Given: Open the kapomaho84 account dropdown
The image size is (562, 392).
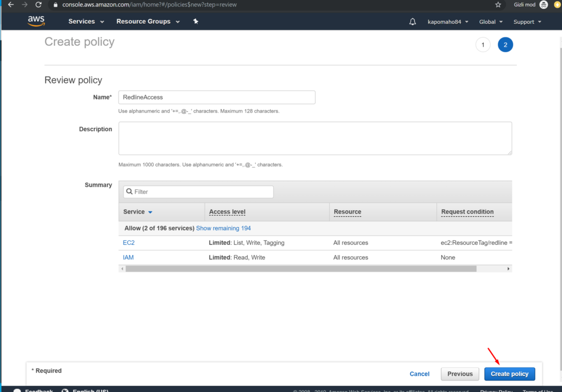Looking at the screenshot, I should [448, 22].
